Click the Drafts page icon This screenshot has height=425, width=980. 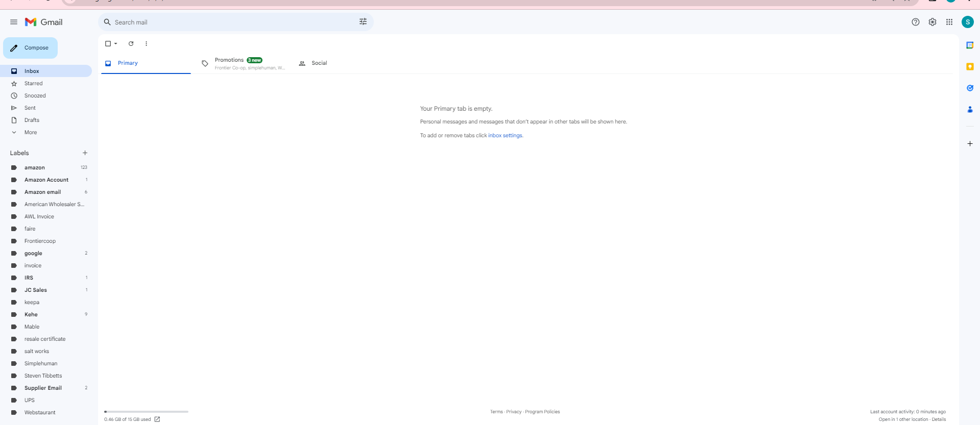[14, 120]
